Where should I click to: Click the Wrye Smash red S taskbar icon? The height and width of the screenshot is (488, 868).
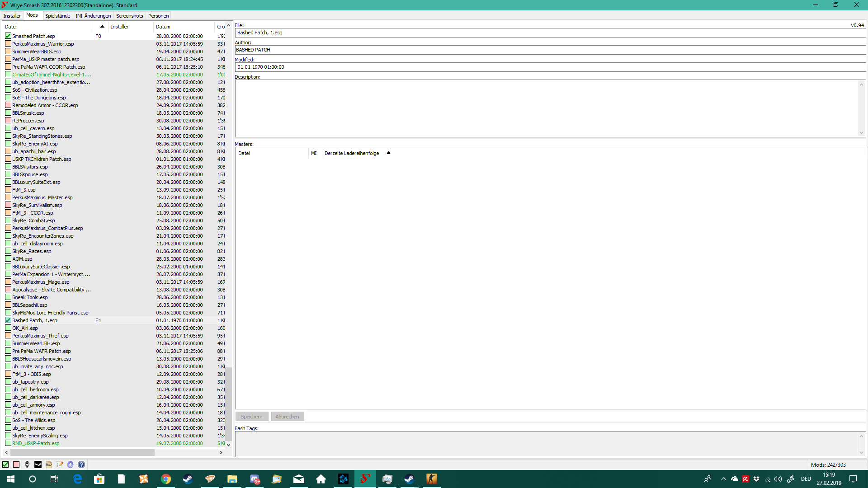click(365, 479)
